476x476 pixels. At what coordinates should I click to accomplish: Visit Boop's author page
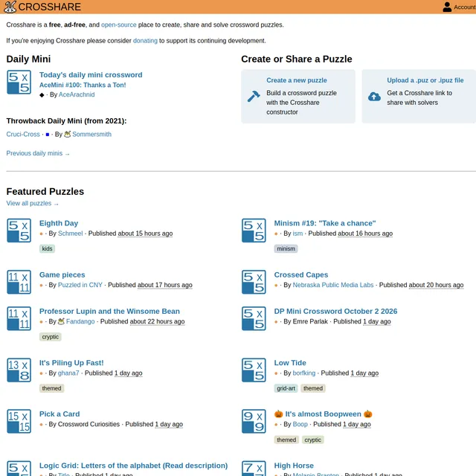tap(300, 425)
